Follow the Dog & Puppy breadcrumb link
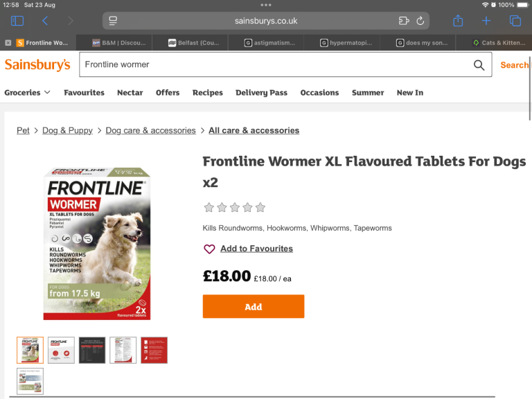Screen dimensions: 532x399 67,130
